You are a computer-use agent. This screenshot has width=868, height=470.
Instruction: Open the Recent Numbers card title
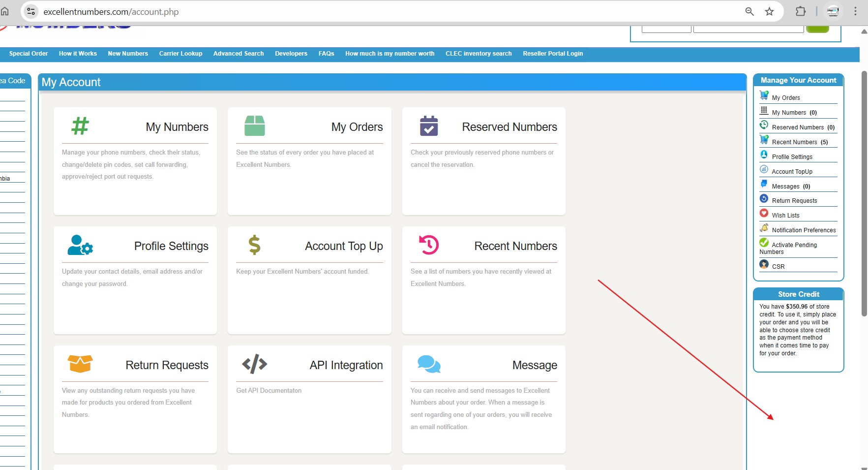[515, 246]
